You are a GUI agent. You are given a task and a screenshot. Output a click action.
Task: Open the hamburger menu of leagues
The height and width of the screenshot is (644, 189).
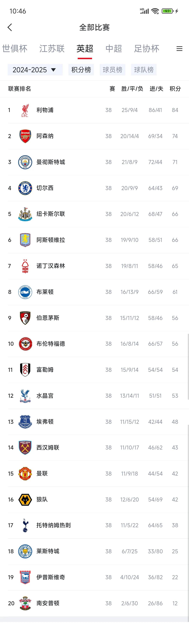[179, 49]
